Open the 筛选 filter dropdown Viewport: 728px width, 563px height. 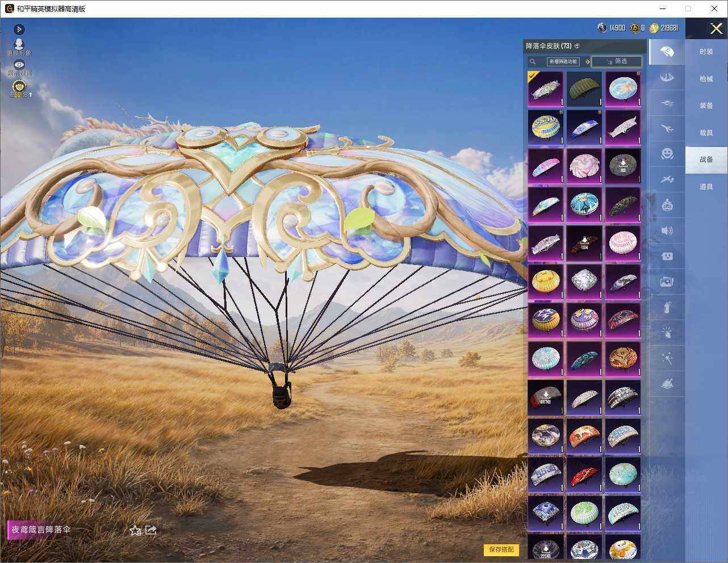coord(617,61)
